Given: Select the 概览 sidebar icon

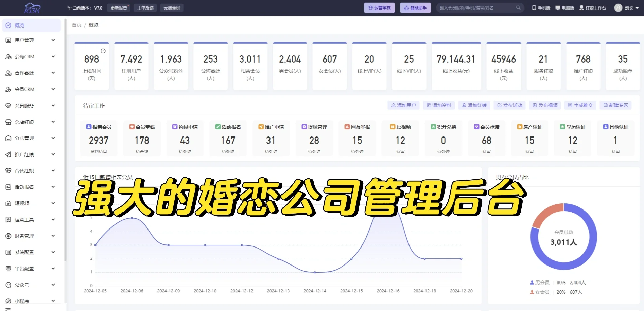Looking at the screenshot, I should [8, 25].
